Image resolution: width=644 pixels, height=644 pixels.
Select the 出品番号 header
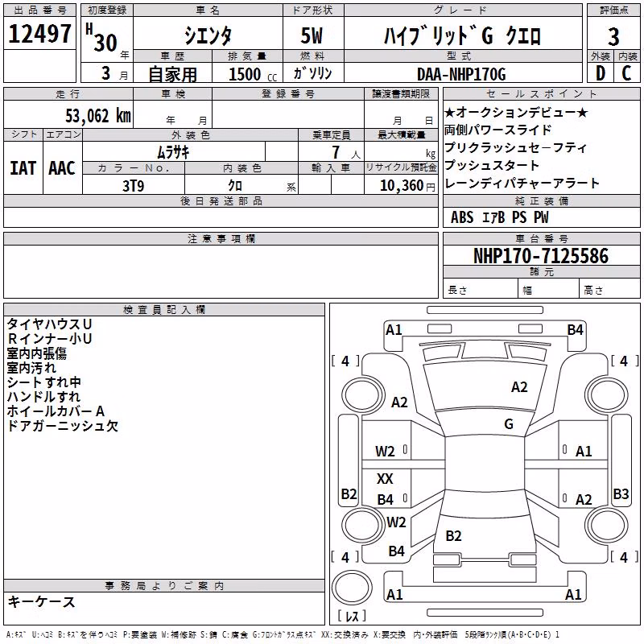(x=39, y=10)
